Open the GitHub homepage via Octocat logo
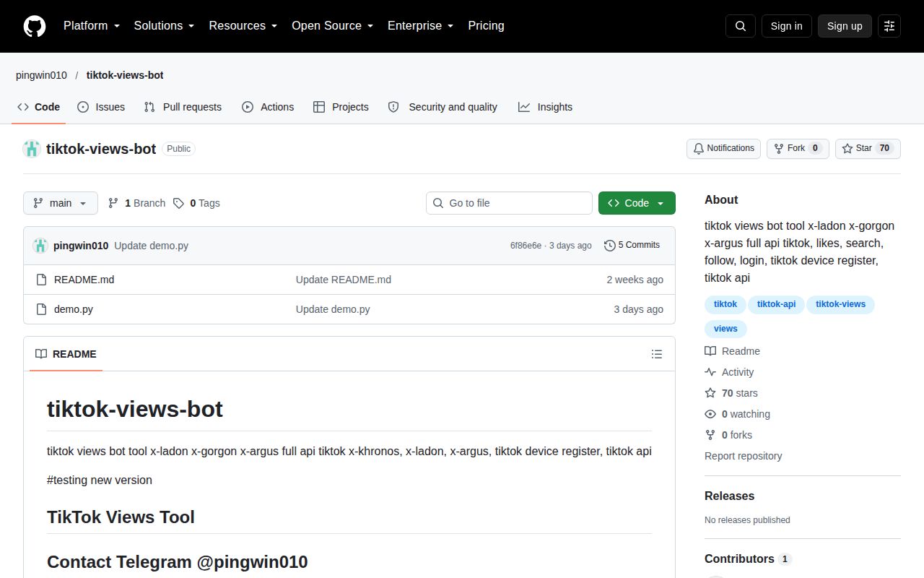Viewport: 924px width, 578px height. (35, 26)
